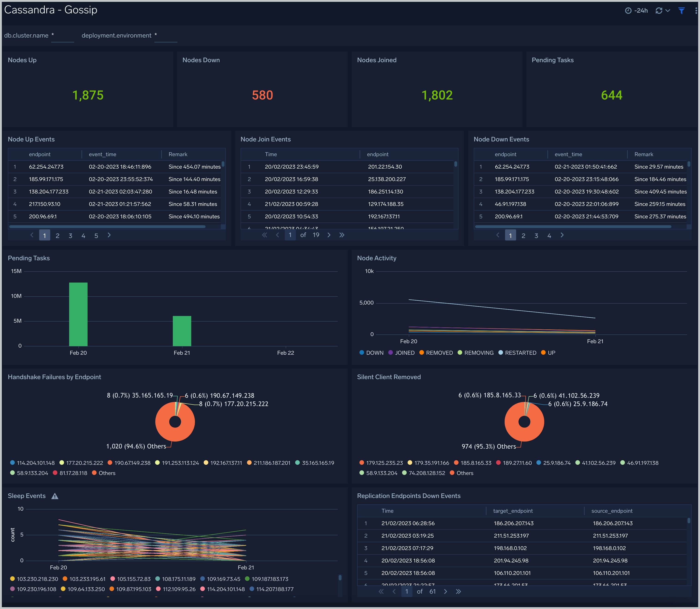
Task: Go to previous page in Node Down Events
Action: [498, 235]
